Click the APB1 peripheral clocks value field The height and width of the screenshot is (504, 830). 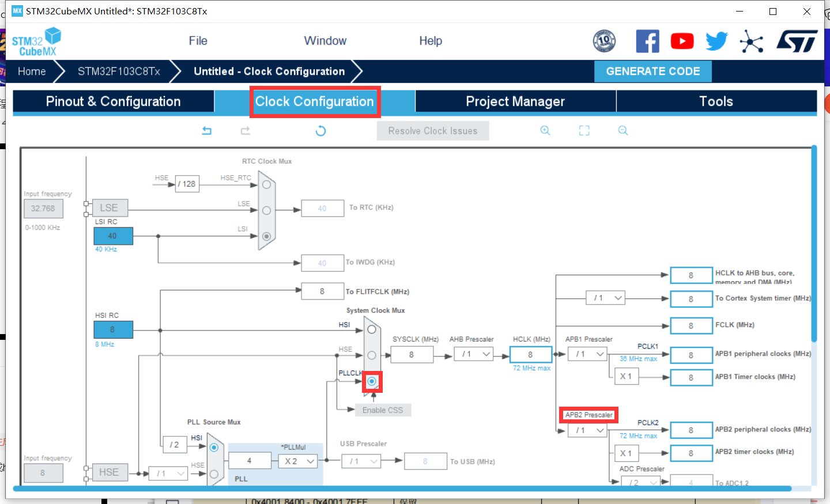coord(691,355)
